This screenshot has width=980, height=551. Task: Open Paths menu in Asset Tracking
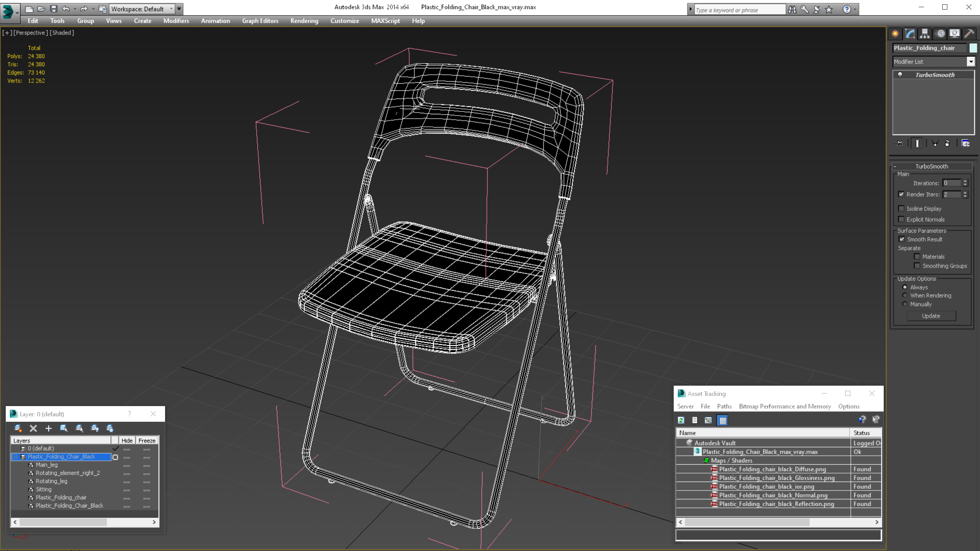pos(724,406)
